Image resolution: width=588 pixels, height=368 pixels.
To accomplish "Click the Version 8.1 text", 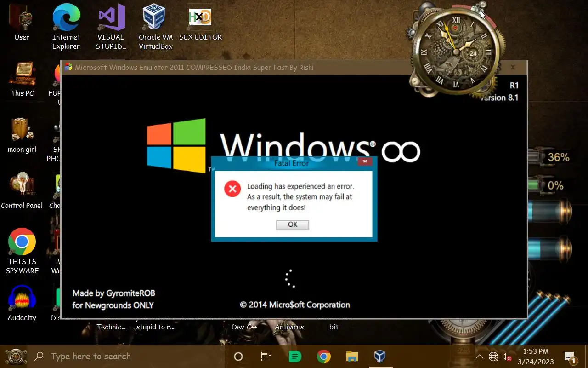I will pyautogui.click(x=500, y=98).
